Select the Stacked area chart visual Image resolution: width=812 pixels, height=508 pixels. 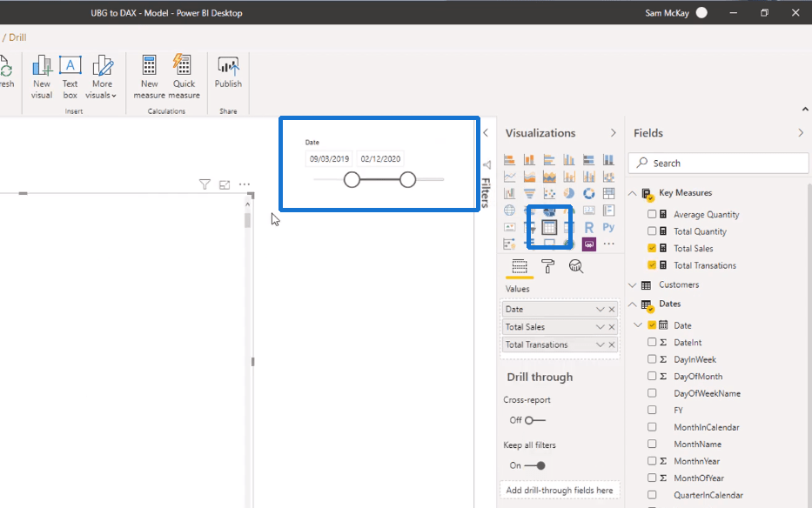tap(549, 177)
